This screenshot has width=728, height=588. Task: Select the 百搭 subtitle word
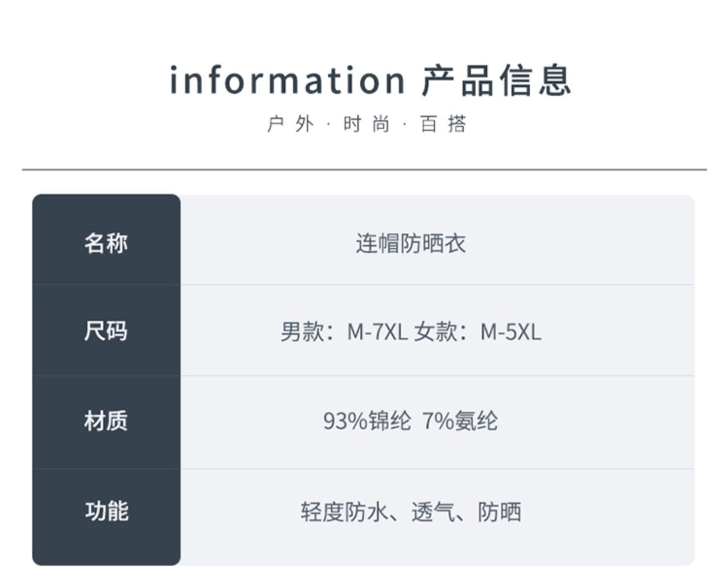click(x=443, y=124)
